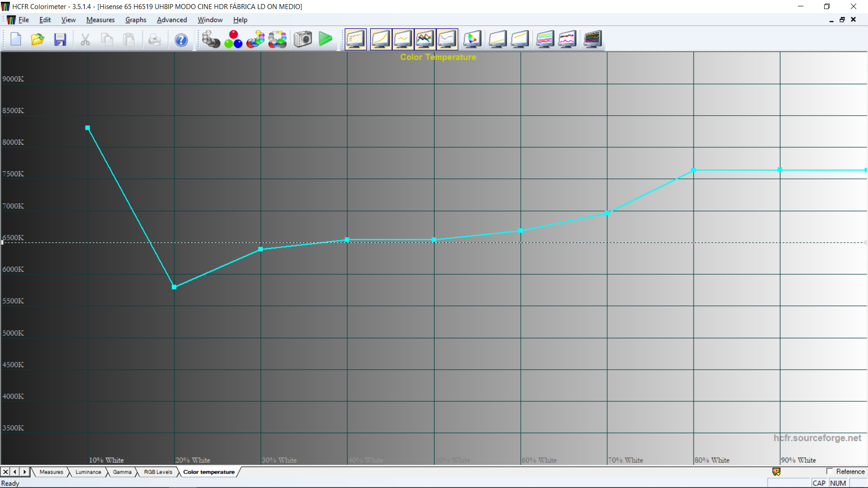Image resolution: width=868 pixels, height=488 pixels.
Task: Select the Color temperature tab
Action: pyautogui.click(x=209, y=472)
